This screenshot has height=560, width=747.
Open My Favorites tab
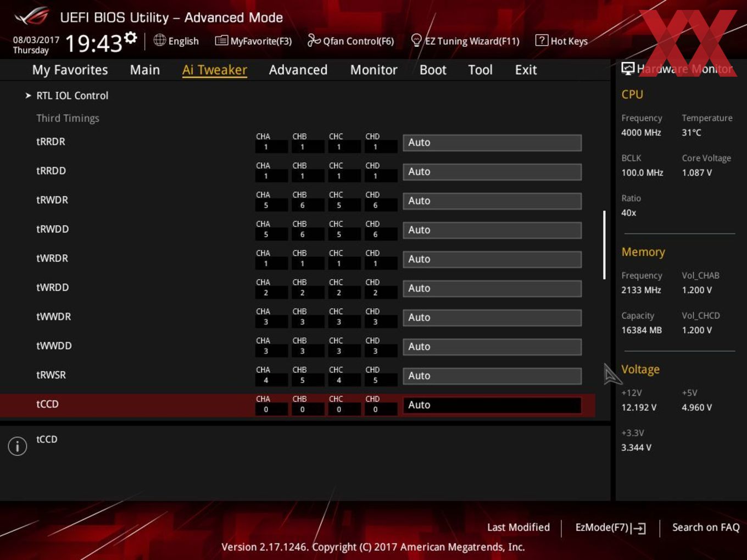70,70
